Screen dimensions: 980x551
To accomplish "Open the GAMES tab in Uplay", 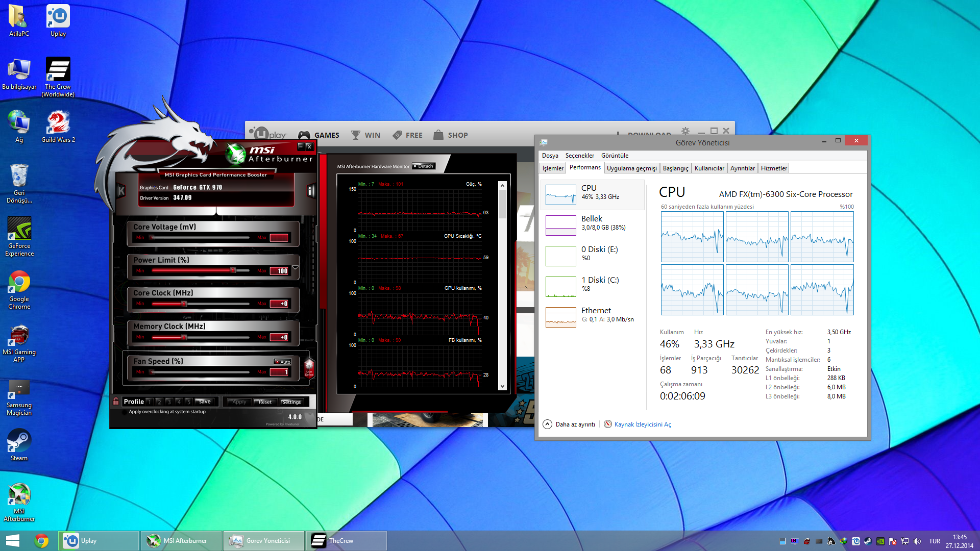I will tap(319, 135).
